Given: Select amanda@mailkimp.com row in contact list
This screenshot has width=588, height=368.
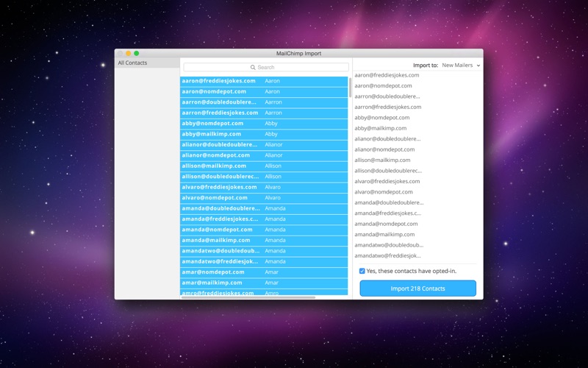Looking at the screenshot, I should tap(264, 240).
